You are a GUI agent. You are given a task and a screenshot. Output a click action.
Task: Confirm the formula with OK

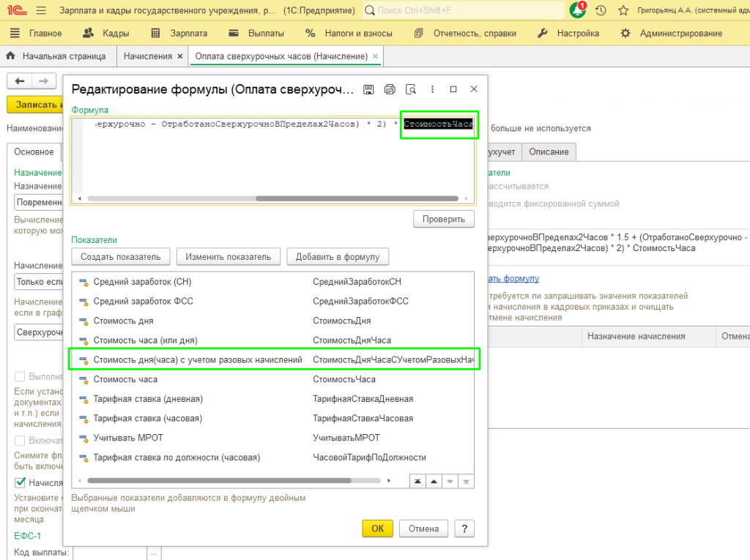pos(377,529)
